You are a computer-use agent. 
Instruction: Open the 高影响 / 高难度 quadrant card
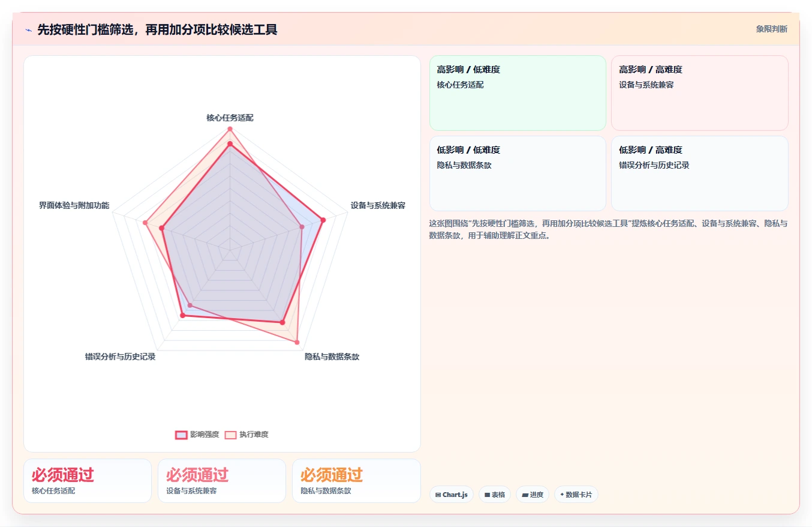pos(700,93)
